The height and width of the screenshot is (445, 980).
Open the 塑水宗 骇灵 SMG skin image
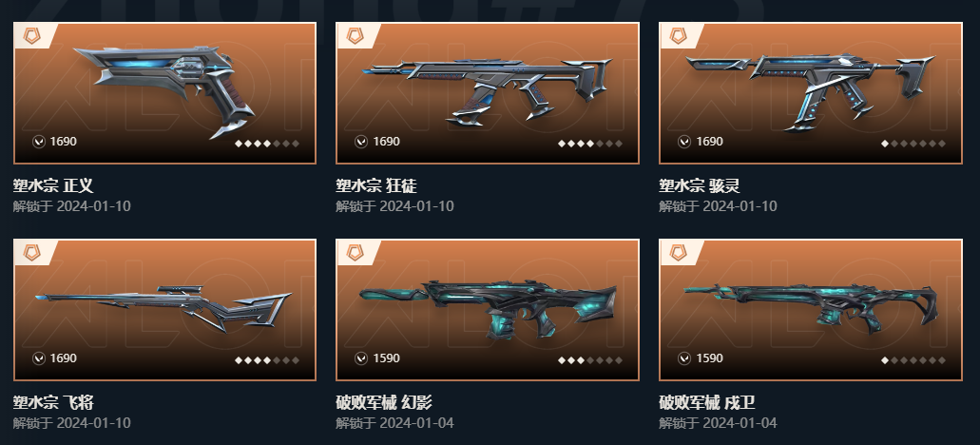coord(810,92)
